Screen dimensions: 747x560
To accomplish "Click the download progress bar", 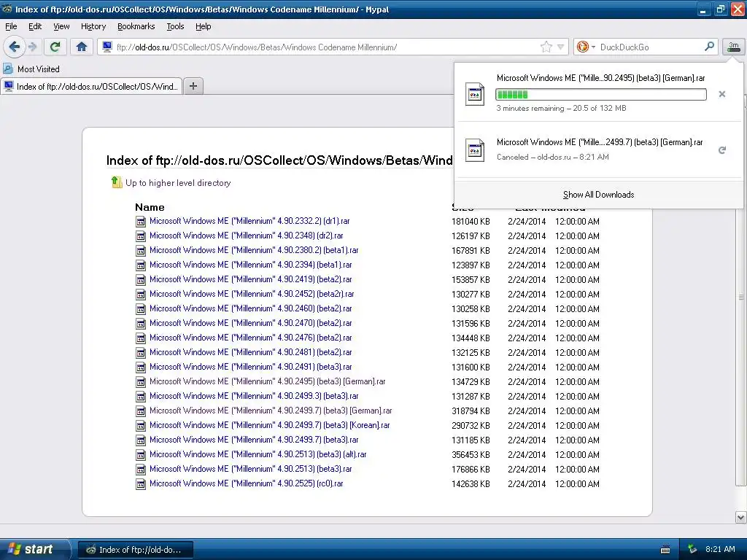I will tap(601, 94).
